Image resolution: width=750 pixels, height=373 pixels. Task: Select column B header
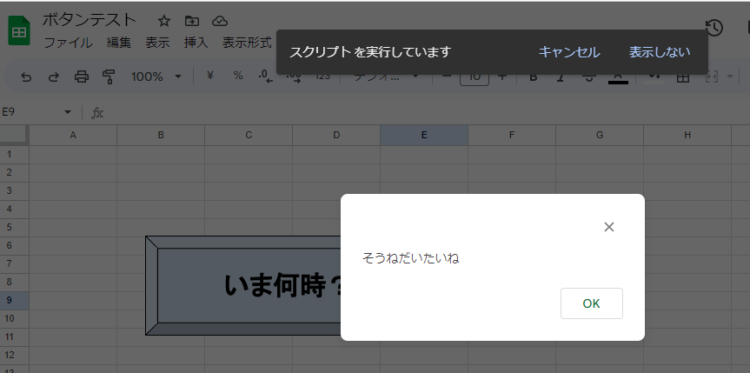pyautogui.click(x=161, y=135)
